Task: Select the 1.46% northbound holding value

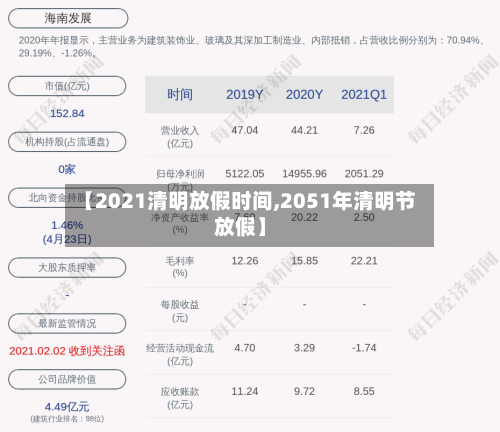Action: pos(67,225)
